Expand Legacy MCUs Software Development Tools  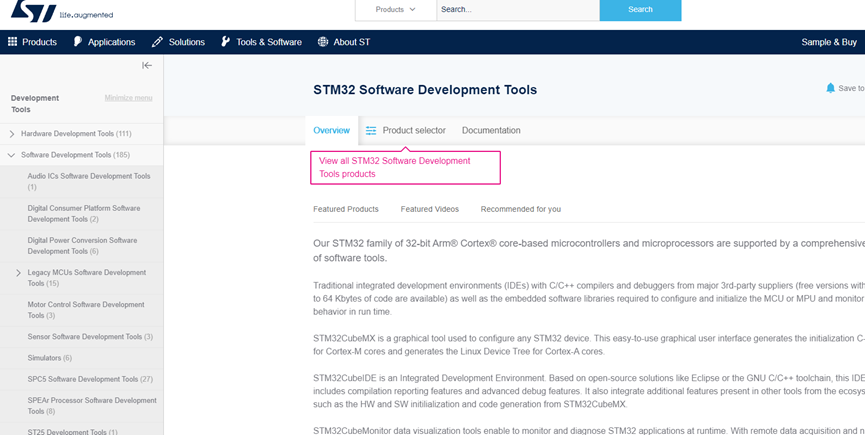tap(18, 272)
